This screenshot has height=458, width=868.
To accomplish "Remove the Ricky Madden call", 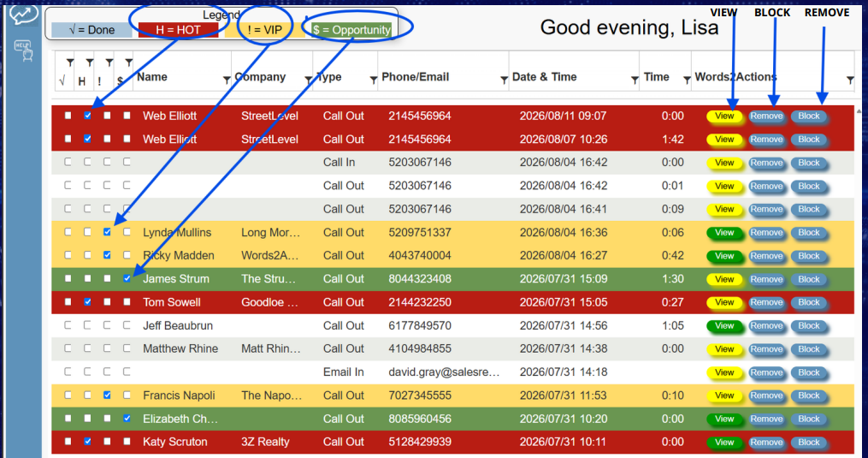I will pos(766,256).
